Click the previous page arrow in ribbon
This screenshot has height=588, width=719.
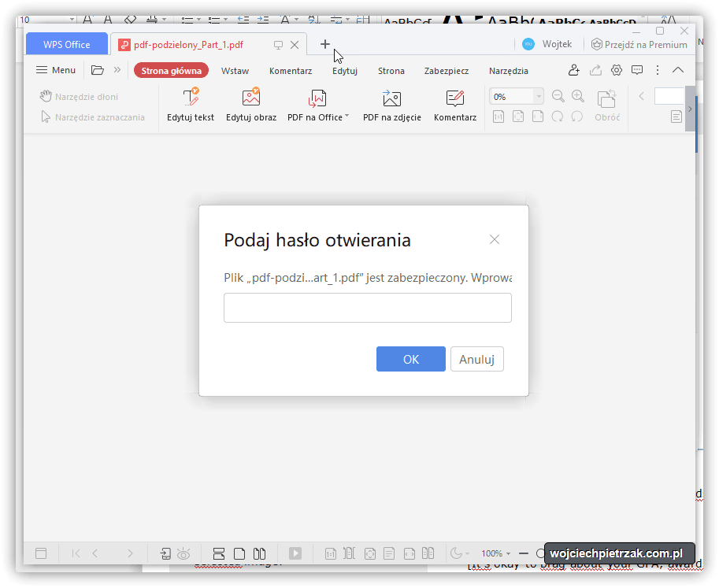pos(642,96)
